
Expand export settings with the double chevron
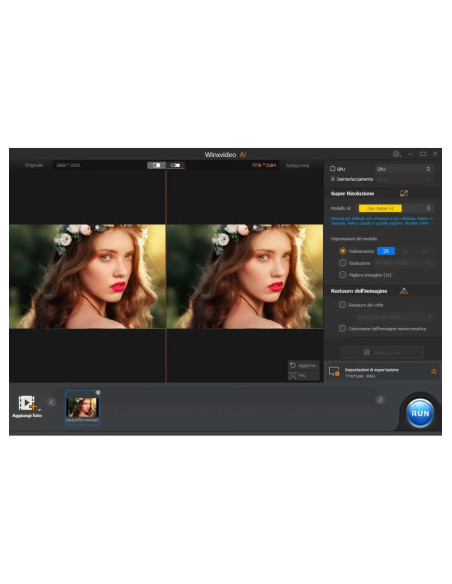click(x=434, y=371)
